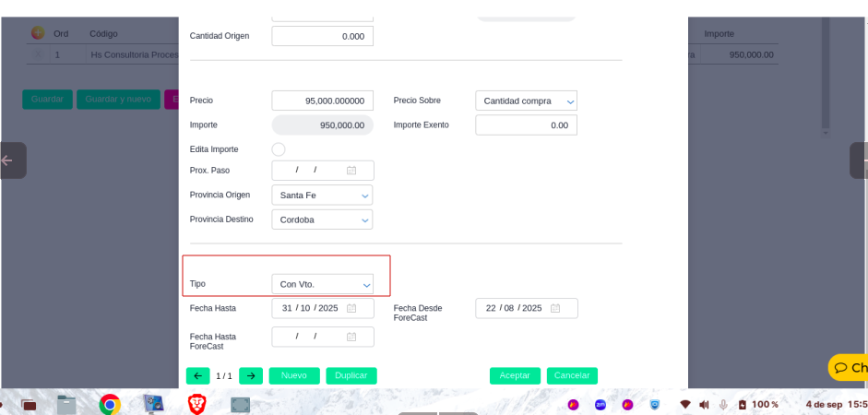Open calendar for Fecha Desde ForeCast
The image size is (868, 415).
555,308
